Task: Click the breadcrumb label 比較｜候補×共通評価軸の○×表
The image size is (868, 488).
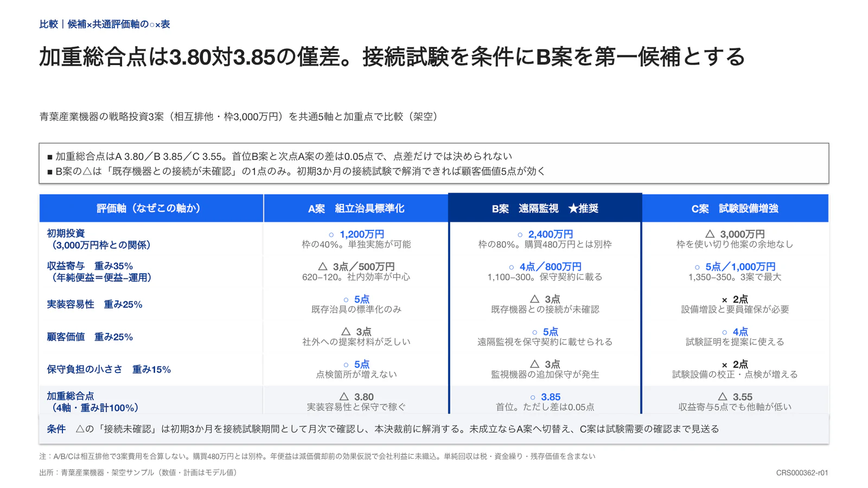Action: 105,24
